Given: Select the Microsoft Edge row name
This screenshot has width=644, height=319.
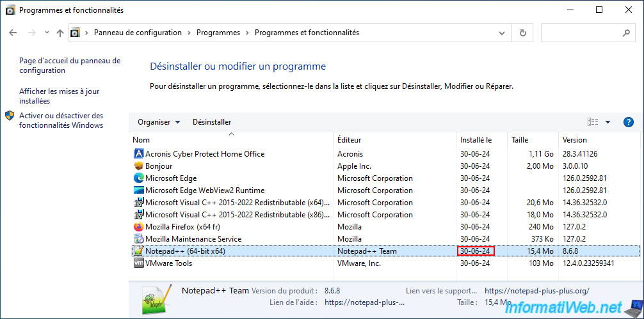Looking at the screenshot, I should 171,178.
